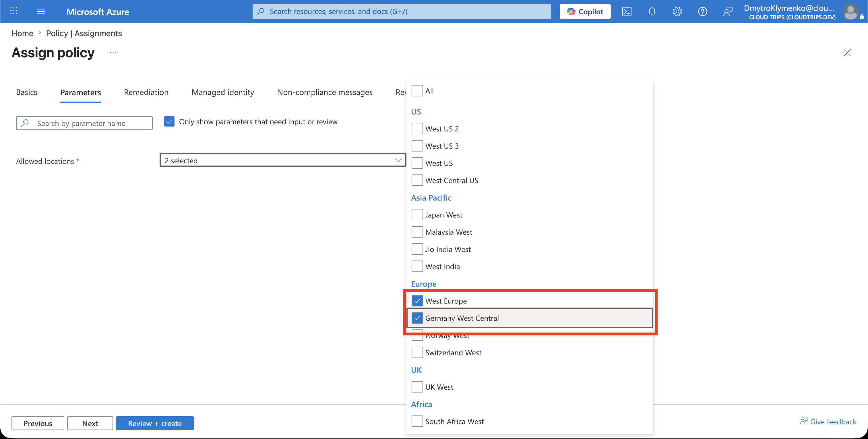868x439 pixels.
Task: Click the Europe group header
Action: point(424,284)
